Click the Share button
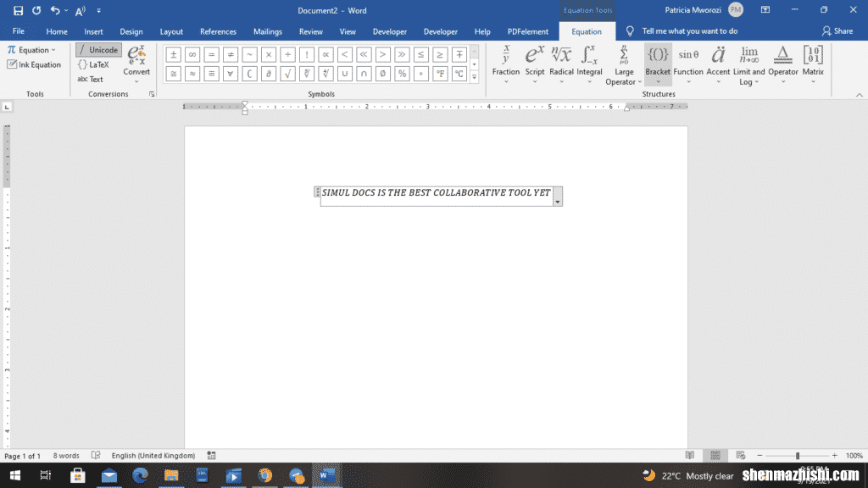This screenshot has width=868, height=488. point(837,31)
